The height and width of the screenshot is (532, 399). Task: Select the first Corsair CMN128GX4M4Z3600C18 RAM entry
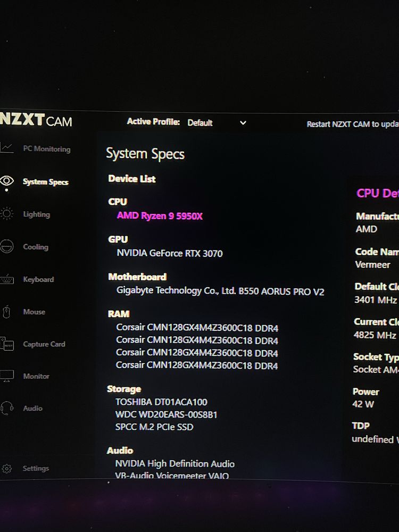[197, 328]
